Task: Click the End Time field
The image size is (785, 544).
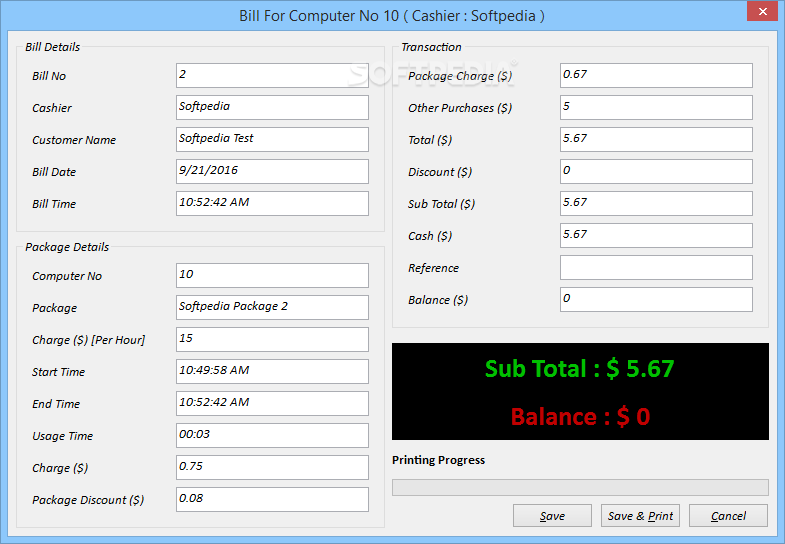Action: (x=272, y=404)
